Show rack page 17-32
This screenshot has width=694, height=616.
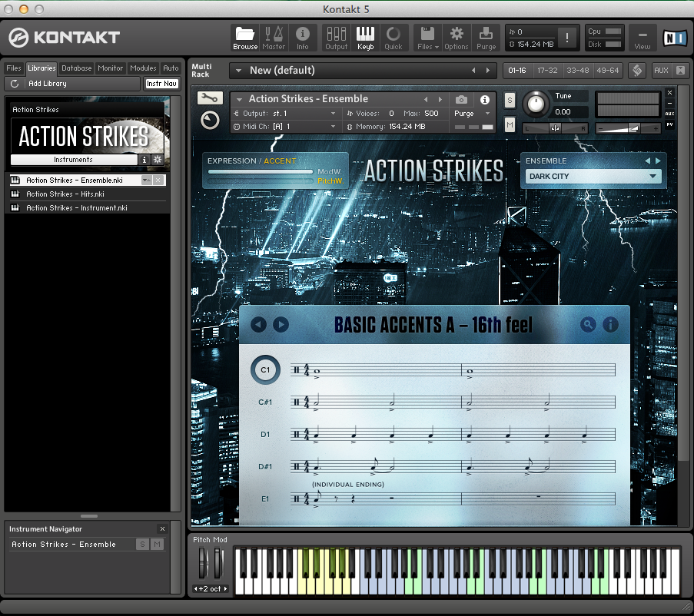(547, 71)
